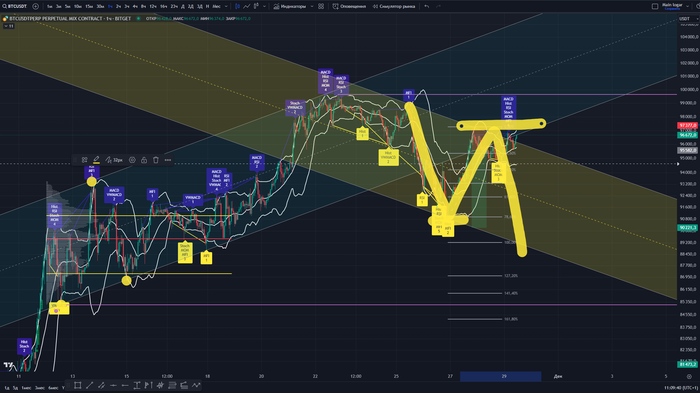Switch to the 4ч timeframe
Screen dimensions: 700x393
tap(135, 6)
